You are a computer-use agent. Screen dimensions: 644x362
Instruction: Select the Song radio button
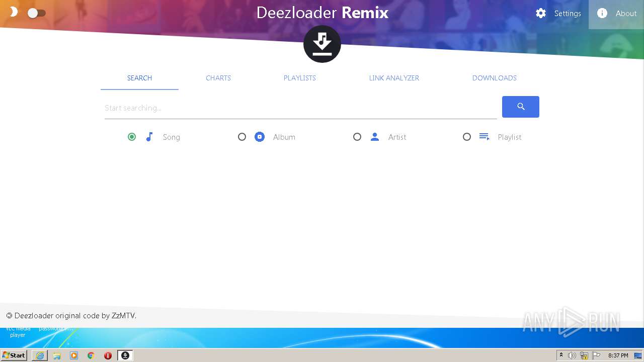click(132, 137)
